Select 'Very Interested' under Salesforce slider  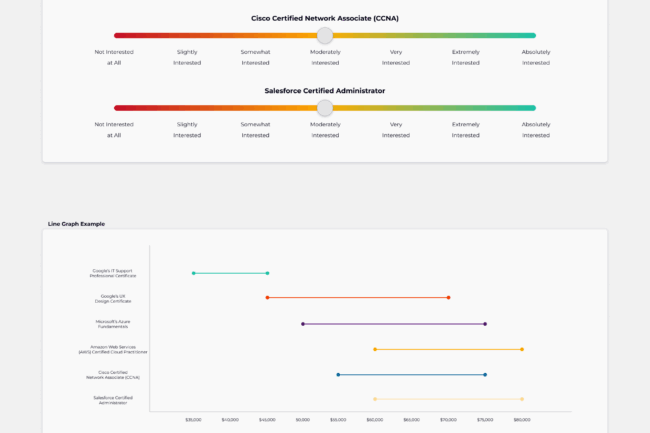395,129
